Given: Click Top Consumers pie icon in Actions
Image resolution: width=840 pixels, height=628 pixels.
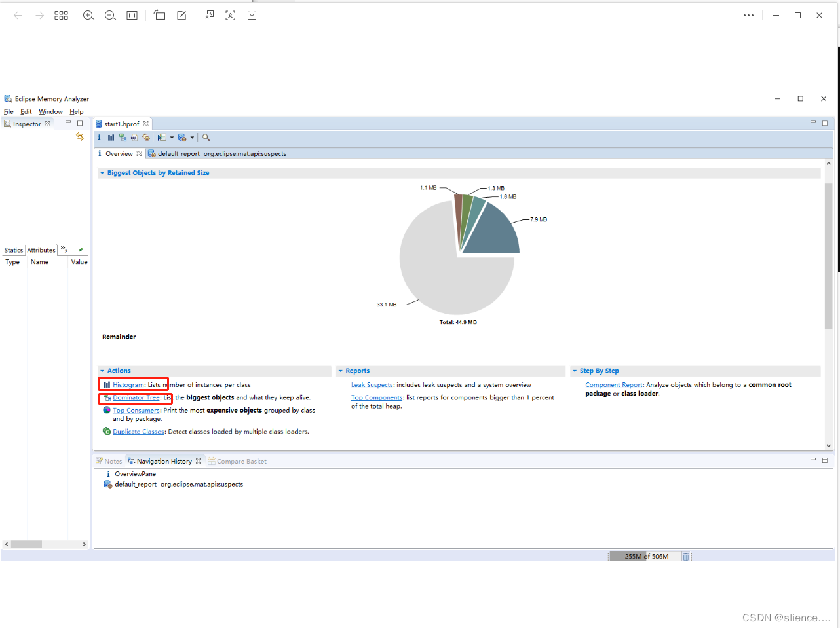Looking at the screenshot, I should pos(107,410).
